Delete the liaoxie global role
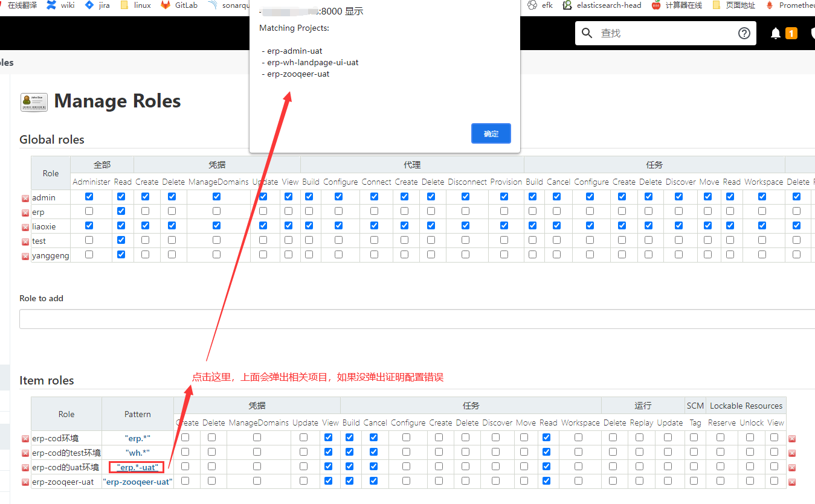 (25, 227)
